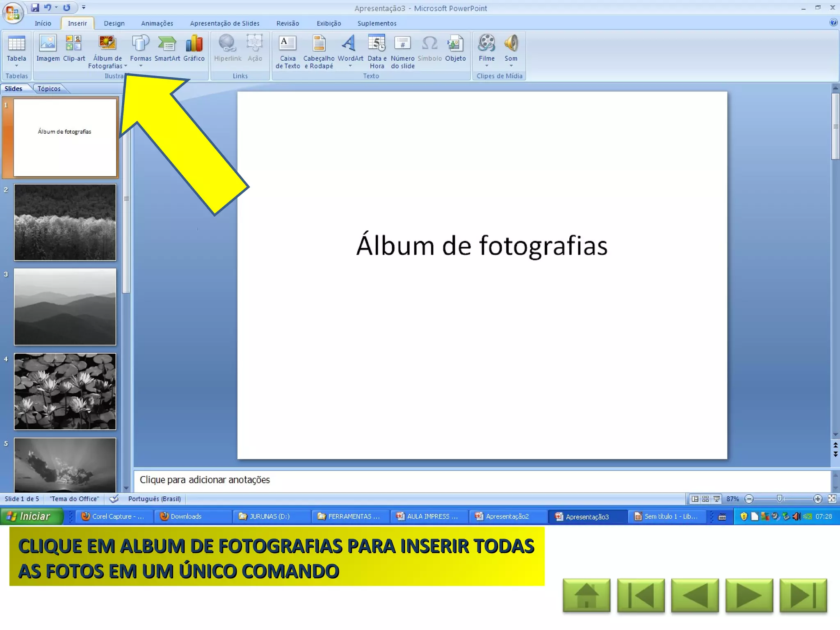The image size is (840, 630).
Task: Insert an Imagem from file
Action: pyautogui.click(x=48, y=48)
